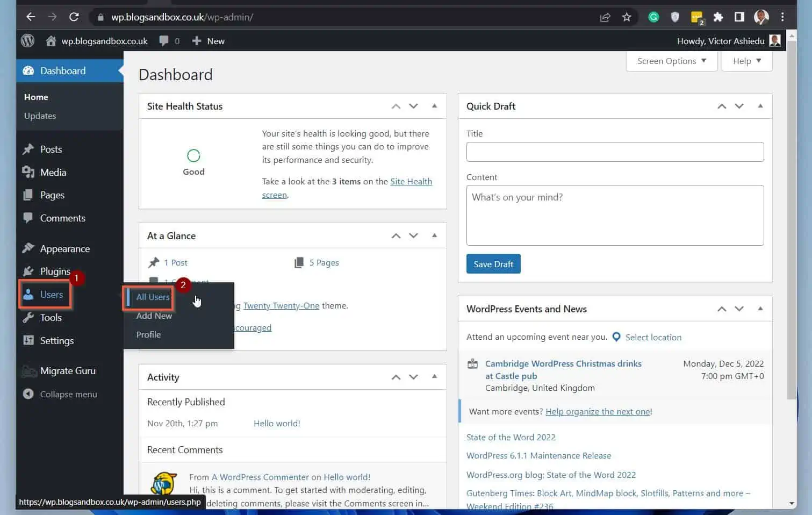Open the Help dropdown
This screenshot has height=515, width=812.
748,61
